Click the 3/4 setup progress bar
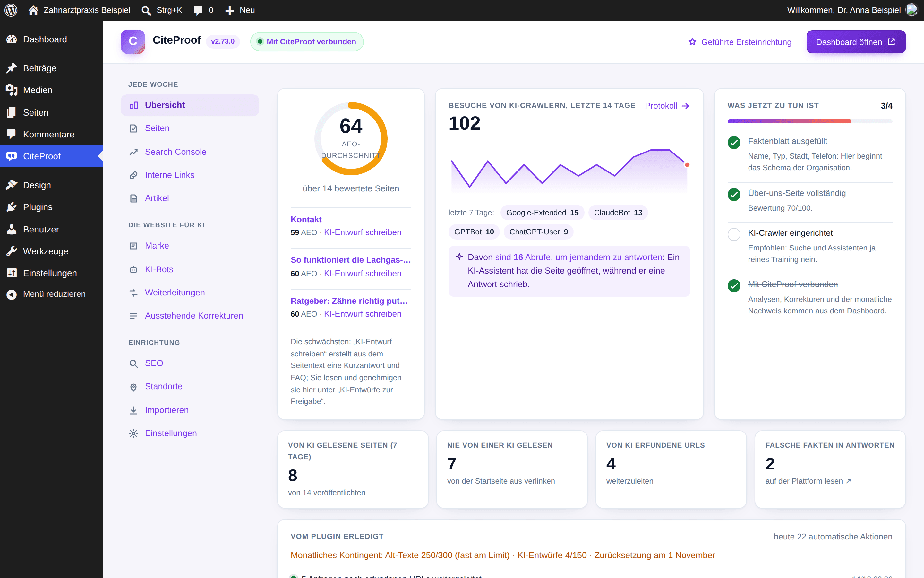 pos(810,121)
